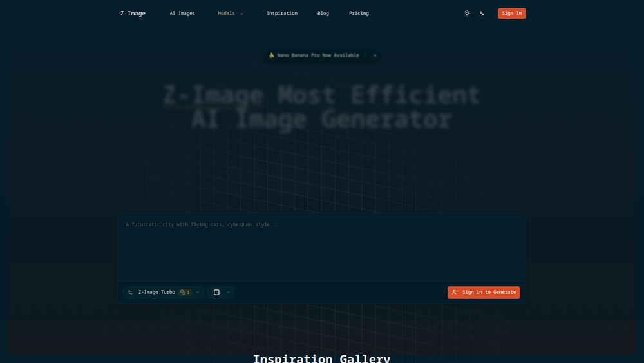Click the Inspiration Gallery heading

(x=321, y=358)
